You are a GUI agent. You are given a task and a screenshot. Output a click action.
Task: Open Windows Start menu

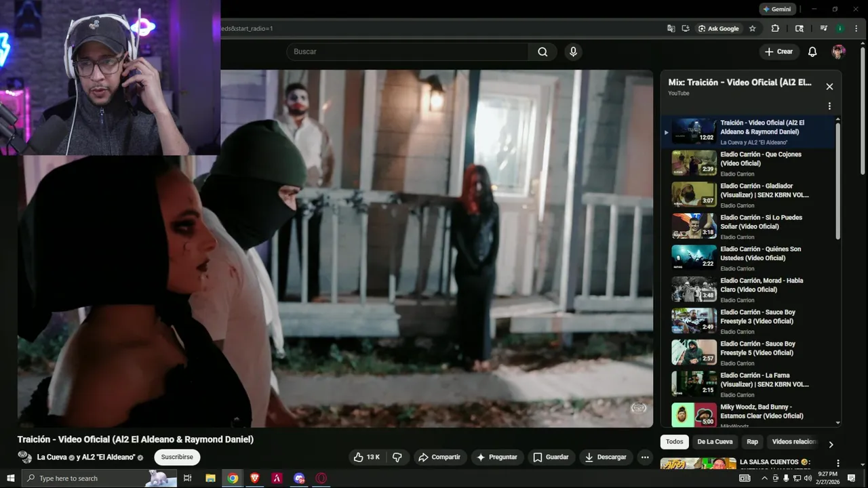point(10,479)
